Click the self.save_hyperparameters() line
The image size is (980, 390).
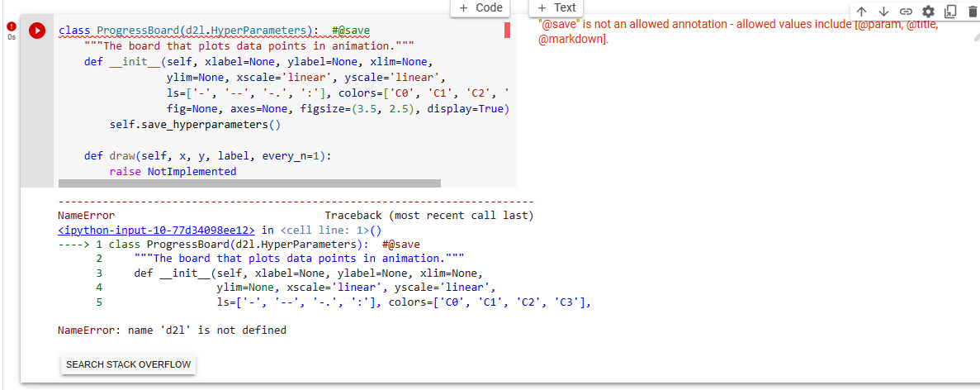click(195, 125)
